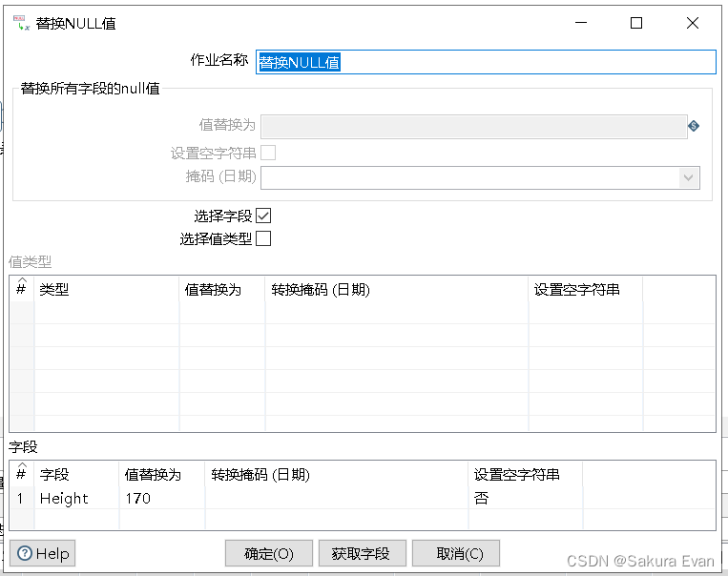Select row number 1 in fields table
Image resolution: width=728 pixels, height=576 pixels.
pos(21,498)
